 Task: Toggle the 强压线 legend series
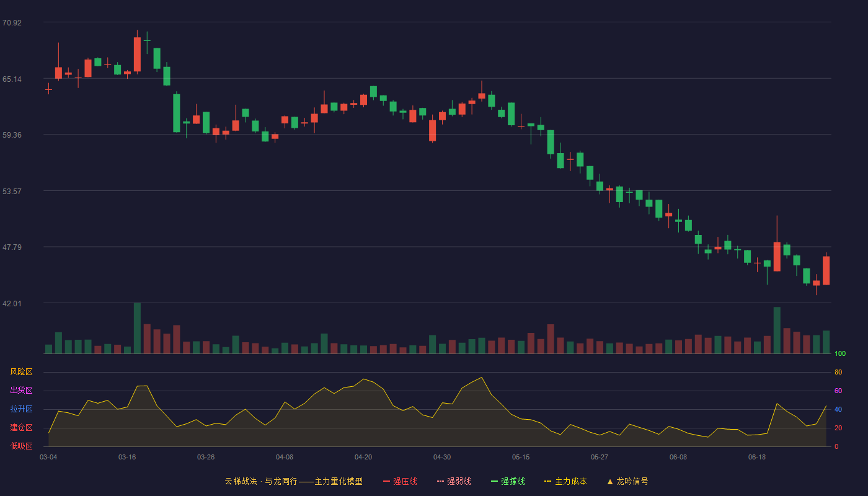400,481
